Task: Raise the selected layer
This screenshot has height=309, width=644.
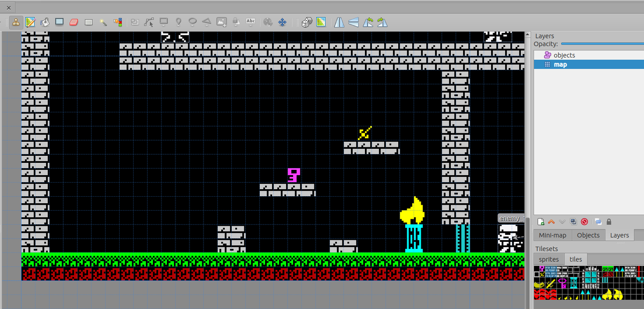Action: tap(551, 221)
